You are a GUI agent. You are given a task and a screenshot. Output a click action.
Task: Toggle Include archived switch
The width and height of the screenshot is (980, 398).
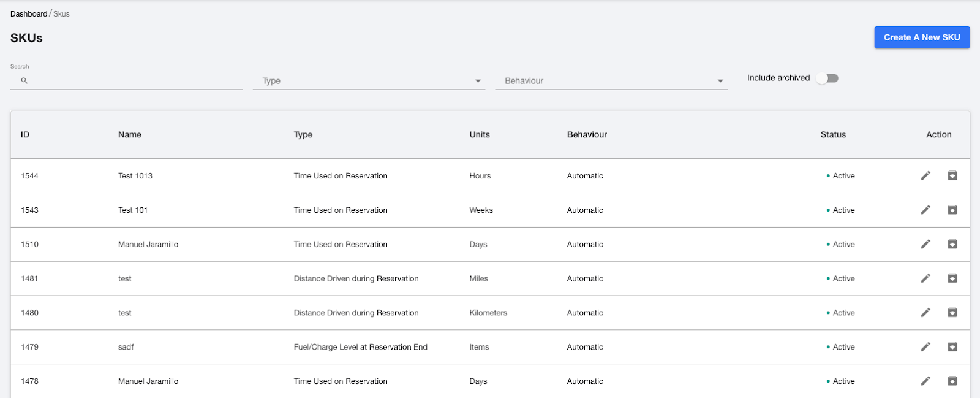click(827, 78)
